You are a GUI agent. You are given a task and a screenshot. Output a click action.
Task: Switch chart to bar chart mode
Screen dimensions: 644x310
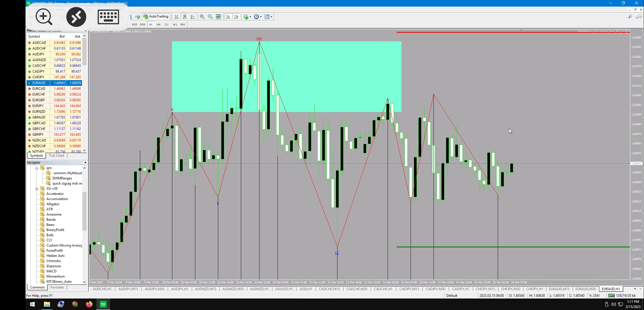pyautogui.click(x=177, y=17)
